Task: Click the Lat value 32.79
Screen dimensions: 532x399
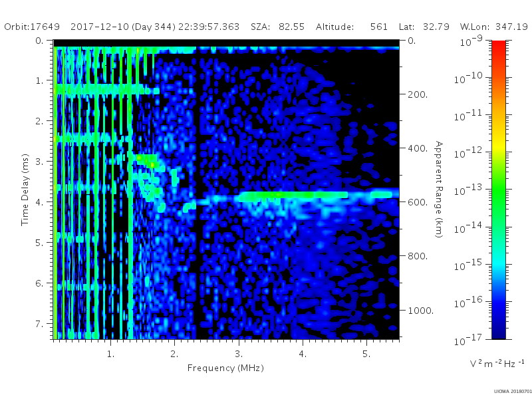Action: pyautogui.click(x=436, y=27)
